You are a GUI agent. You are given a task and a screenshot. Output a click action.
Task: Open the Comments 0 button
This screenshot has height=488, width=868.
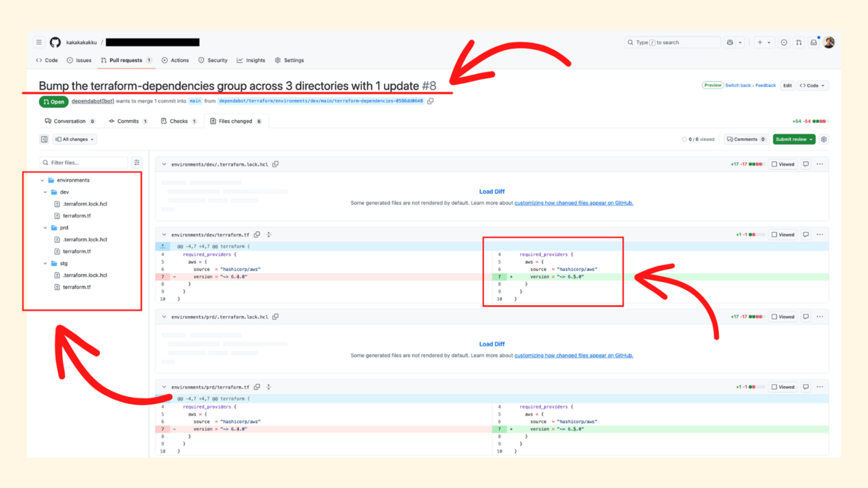point(746,140)
